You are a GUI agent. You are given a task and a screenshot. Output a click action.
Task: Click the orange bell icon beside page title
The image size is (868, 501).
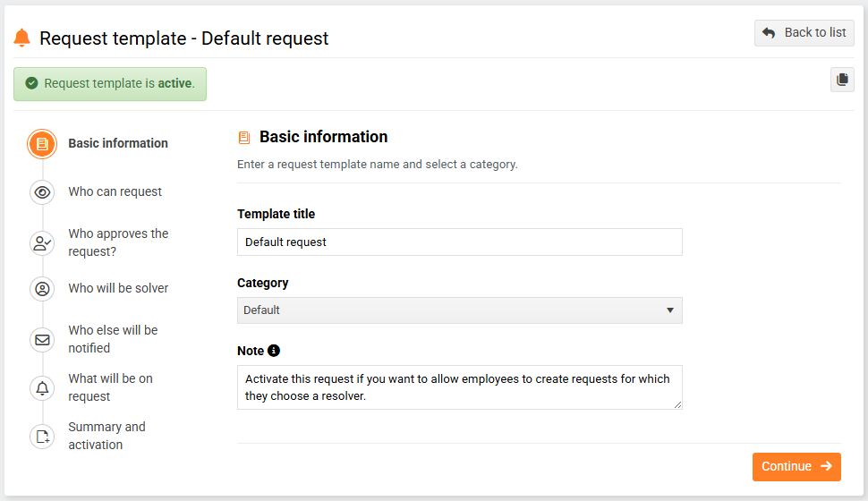click(x=22, y=38)
